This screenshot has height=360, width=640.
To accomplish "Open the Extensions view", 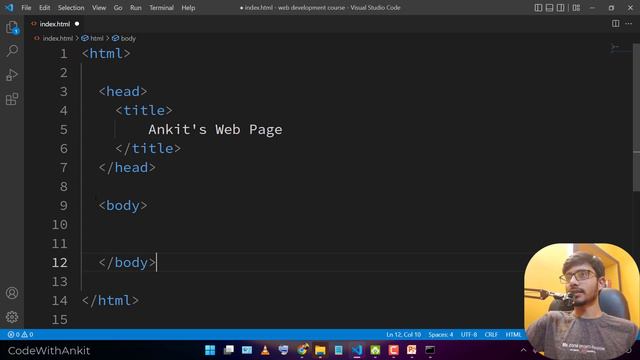I will click(x=12, y=99).
